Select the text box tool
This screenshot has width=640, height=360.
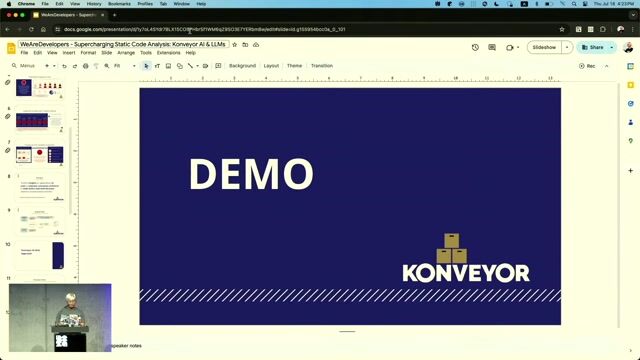[x=157, y=66]
